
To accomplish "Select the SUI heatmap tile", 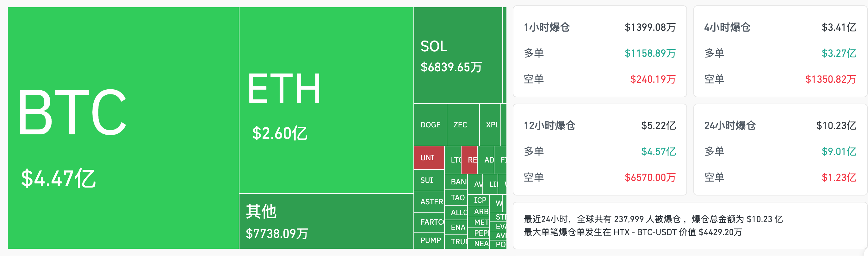I will (x=429, y=180).
